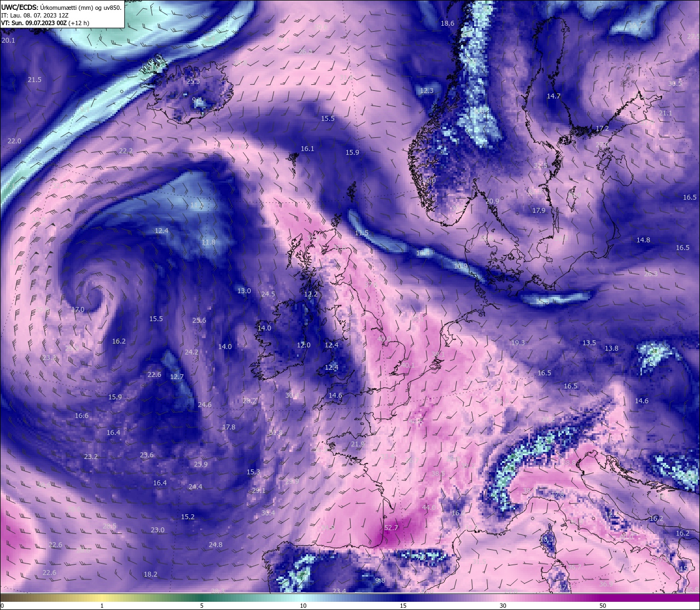Screen dimensions: 700x610
Task: Click the 14.7 value over Sweden
Action: pyautogui.click(x=553, y=96)
